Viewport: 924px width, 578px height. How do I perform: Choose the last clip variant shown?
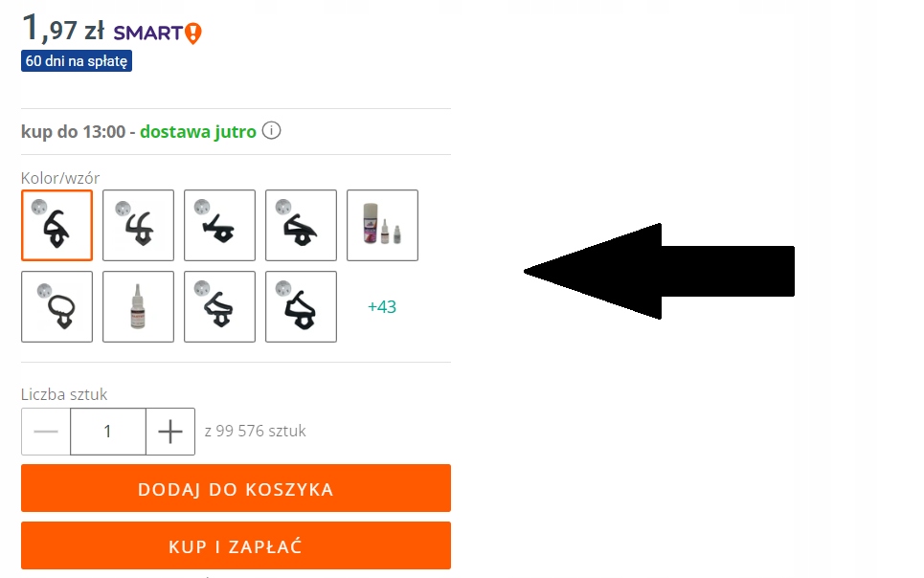tap(301, 306)
